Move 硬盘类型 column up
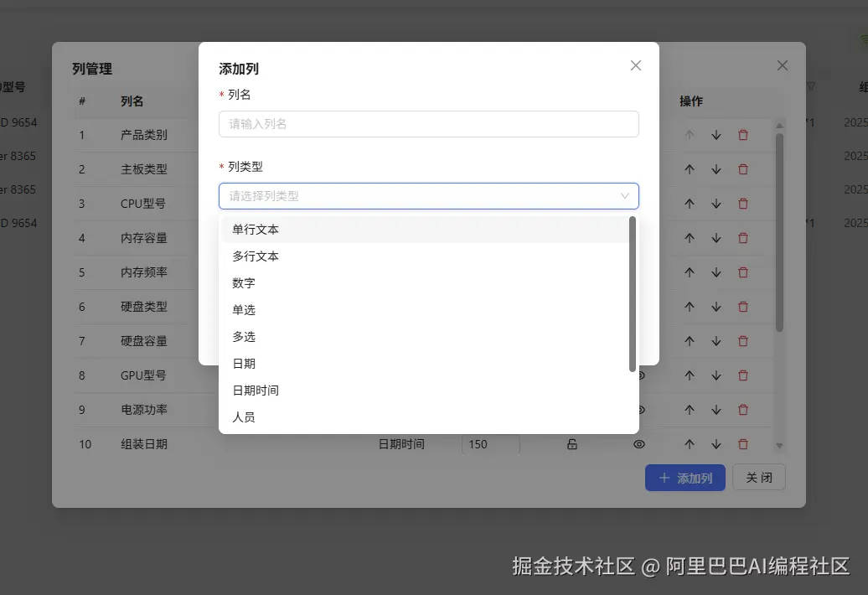 pyautogui.click(x=690, y=307)
